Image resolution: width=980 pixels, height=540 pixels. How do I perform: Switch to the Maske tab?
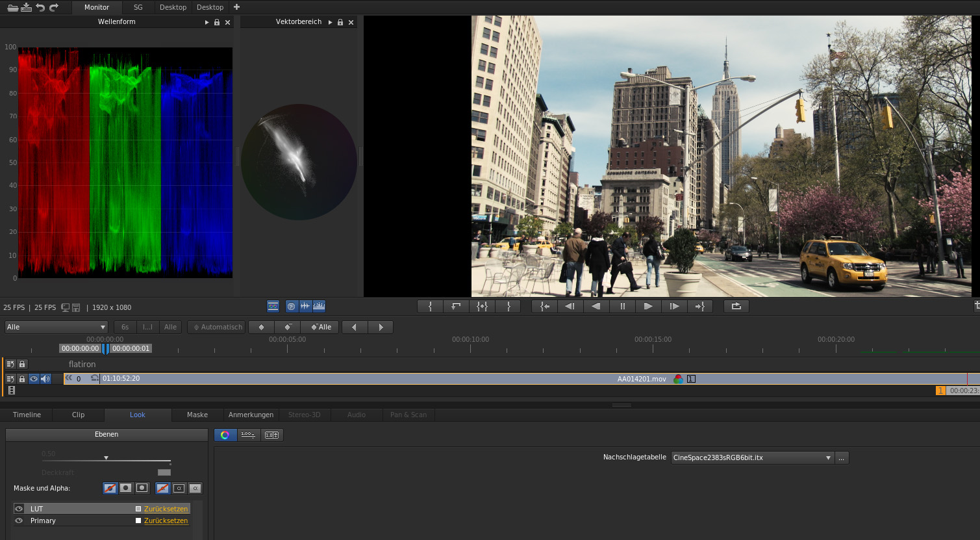(197, 415)
